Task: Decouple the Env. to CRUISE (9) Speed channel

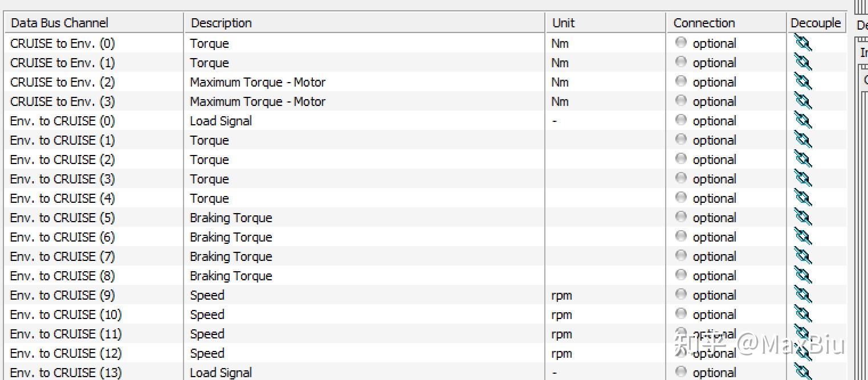Action: click(x=802, y=295)
